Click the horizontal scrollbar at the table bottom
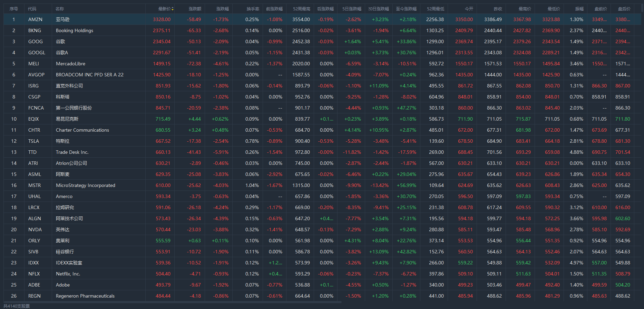The width and height of the screenshot is (644, 309). pos(173,302)
